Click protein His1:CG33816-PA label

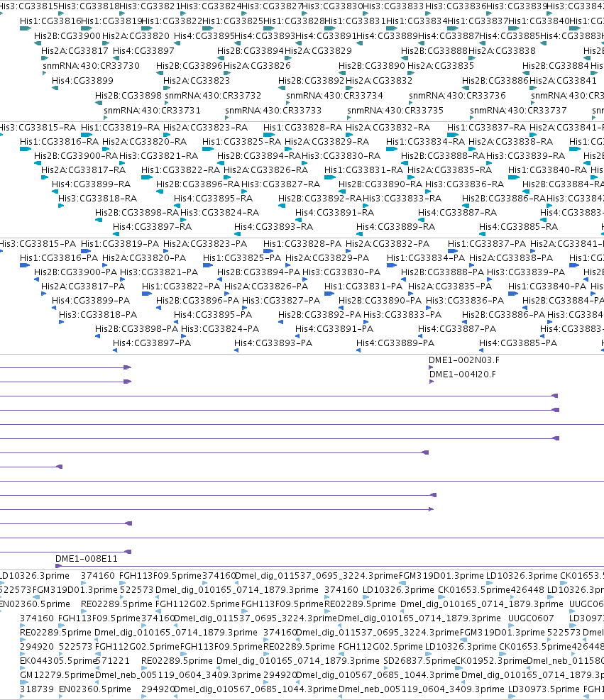click(59, 258)
